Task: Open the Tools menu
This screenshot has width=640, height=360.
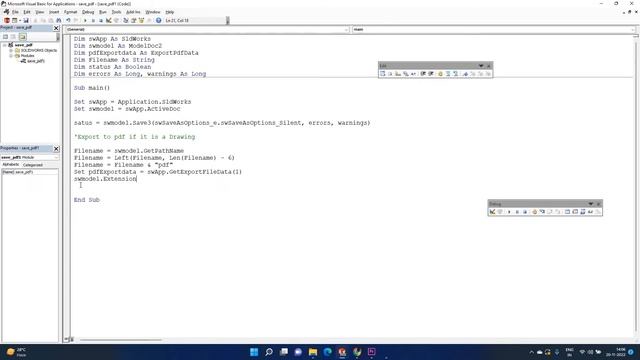Action: [x=116, y=12]
